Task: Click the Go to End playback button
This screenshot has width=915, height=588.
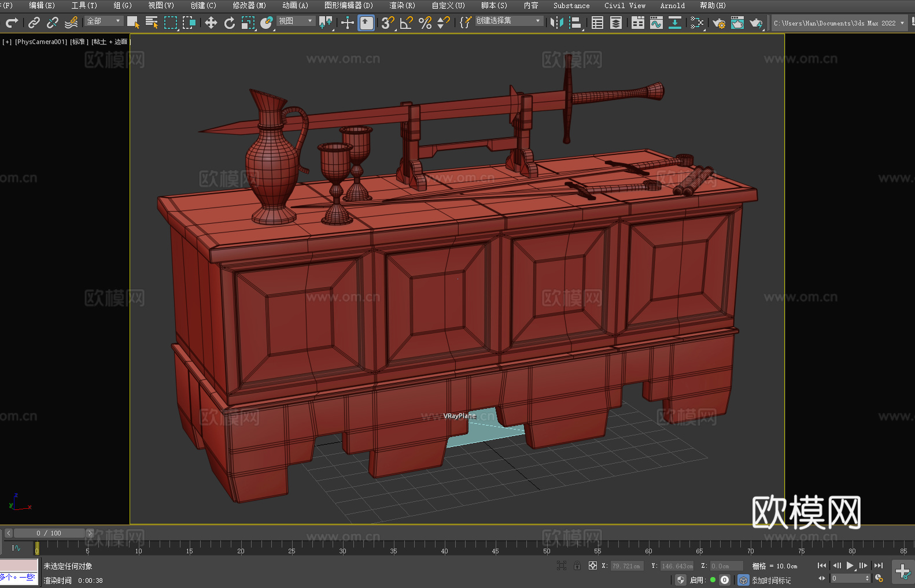Action: 878,565
